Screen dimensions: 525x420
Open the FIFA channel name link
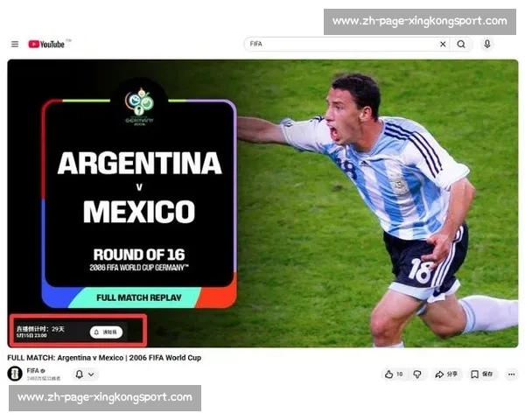tap(33, 370)
